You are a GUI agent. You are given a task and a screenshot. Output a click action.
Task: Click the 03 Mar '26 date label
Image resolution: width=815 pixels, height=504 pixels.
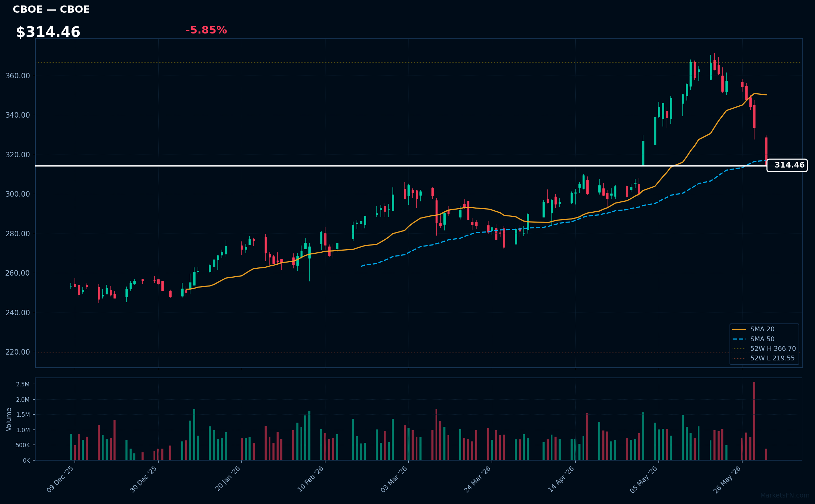[394, 479]
